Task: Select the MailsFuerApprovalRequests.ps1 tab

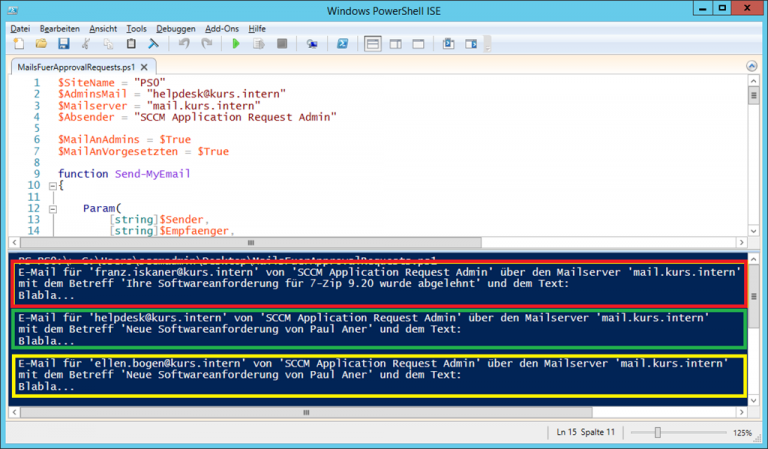Action: point(75,66)
